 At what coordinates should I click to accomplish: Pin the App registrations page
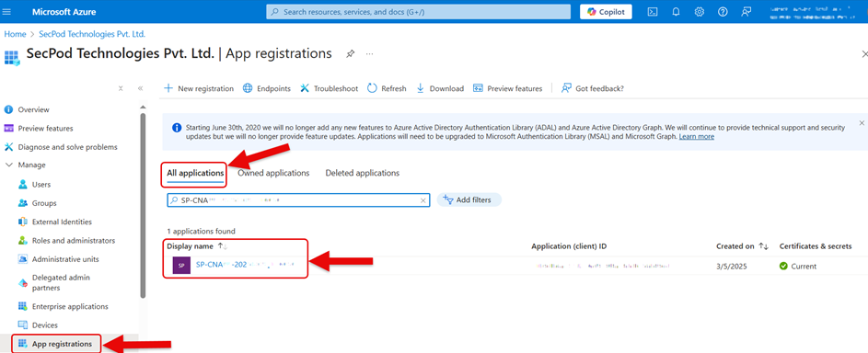click(x=350, y=53)
